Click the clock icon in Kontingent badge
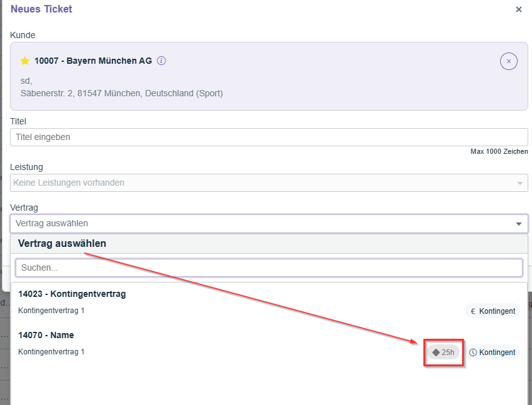 473,352
